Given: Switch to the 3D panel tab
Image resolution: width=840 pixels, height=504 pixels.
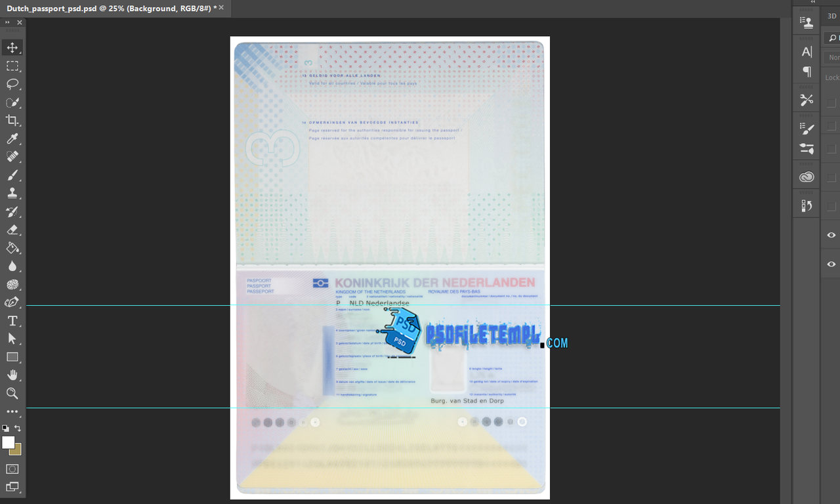Looking at the screenshot, I should 832,16.
